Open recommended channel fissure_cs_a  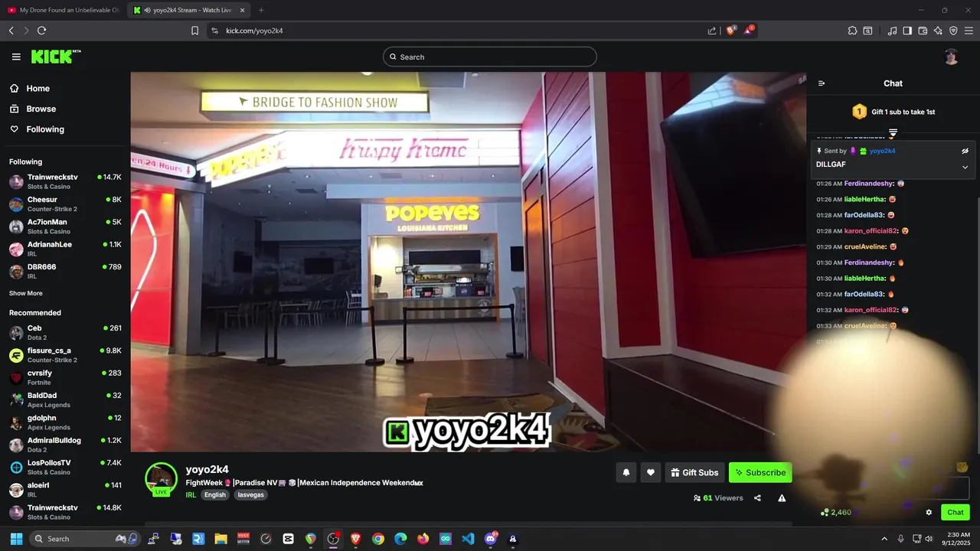[x=65, y=355]
